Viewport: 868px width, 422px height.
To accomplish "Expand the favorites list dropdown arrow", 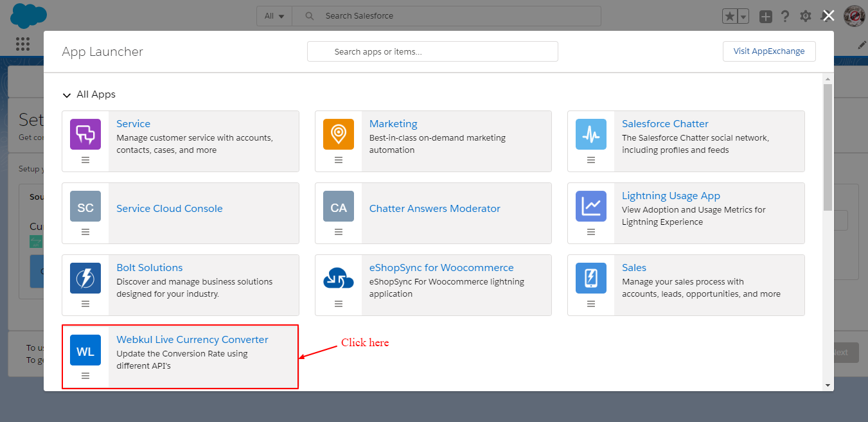I will pyautogui.click(x=743, y=17).
